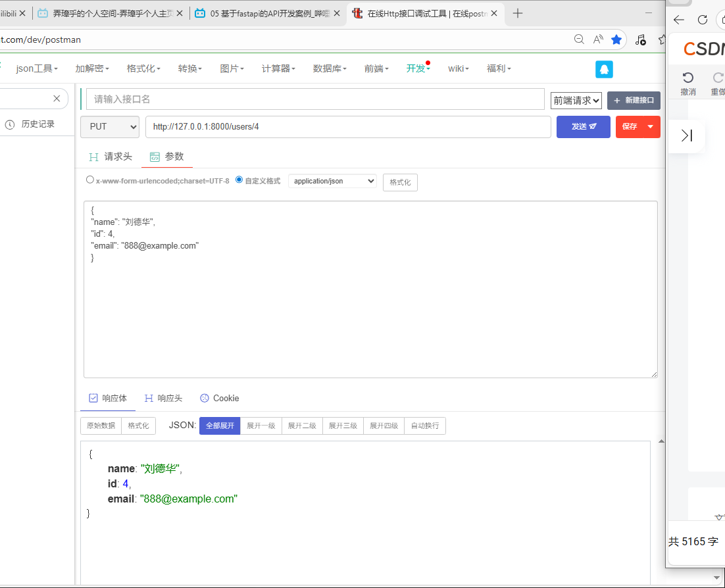Switch to the 05 基于fastapi browser tab

click(x=267, y=13)
